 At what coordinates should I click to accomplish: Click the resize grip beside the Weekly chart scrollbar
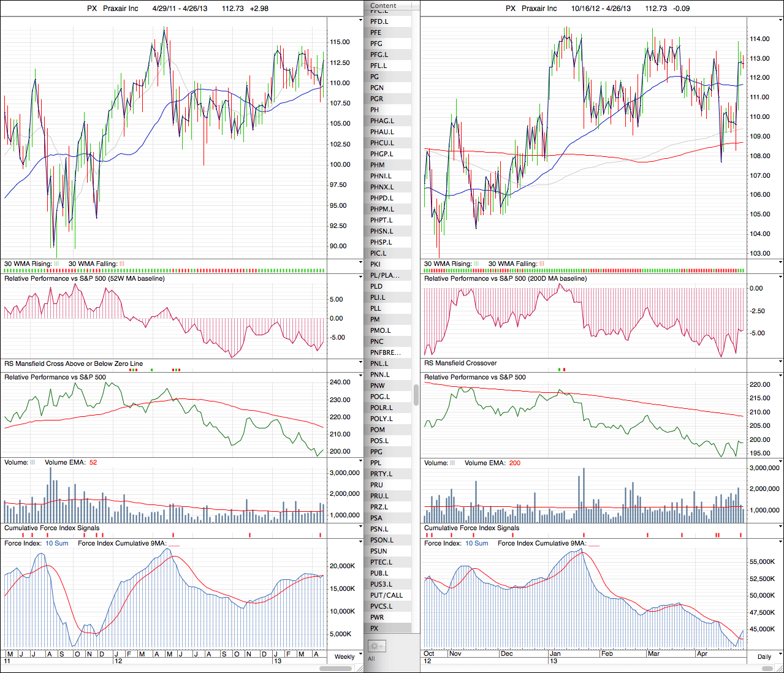click(x=360, y=668)
